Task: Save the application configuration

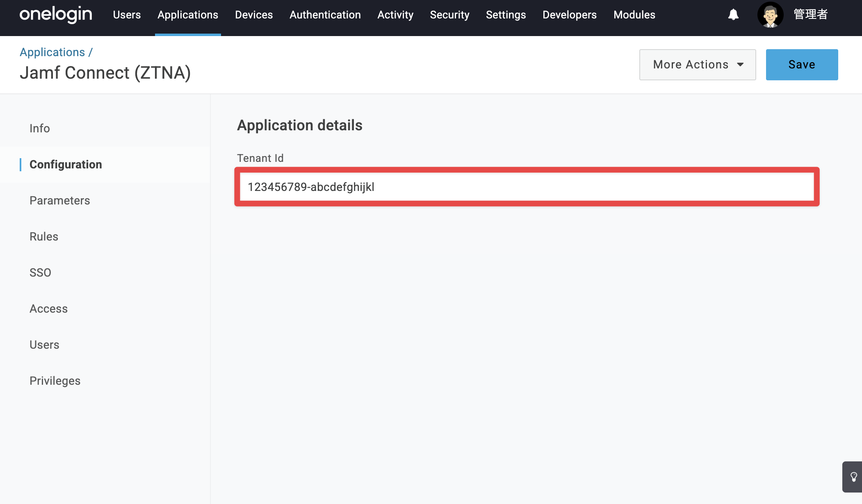Action: 802,65
